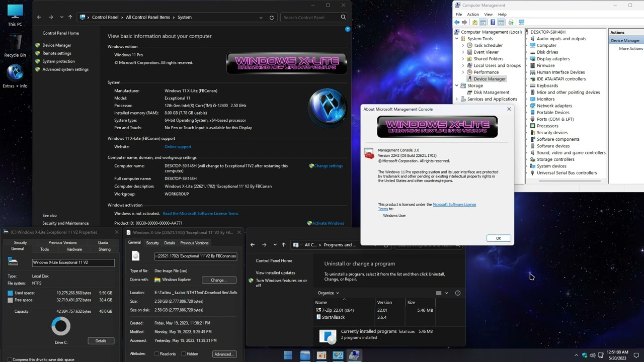Open File Explorer from the taskbar
Viewport: 644px width, 362px height.
[x=305, y=355]
